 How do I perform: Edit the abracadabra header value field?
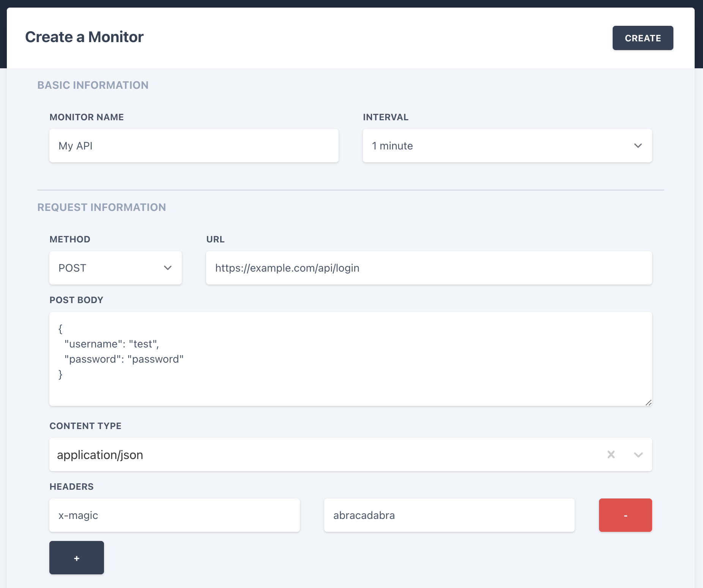tap(449, 515)
